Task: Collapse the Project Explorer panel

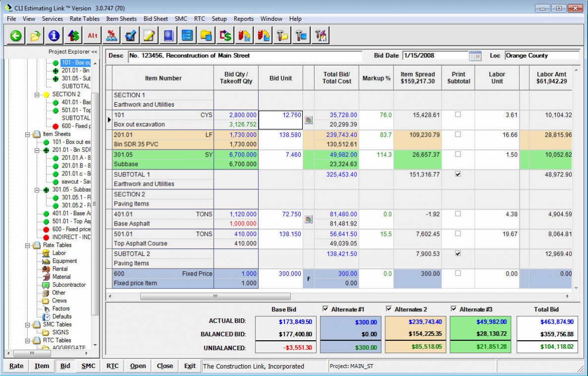Action: [x=94, y=52]
